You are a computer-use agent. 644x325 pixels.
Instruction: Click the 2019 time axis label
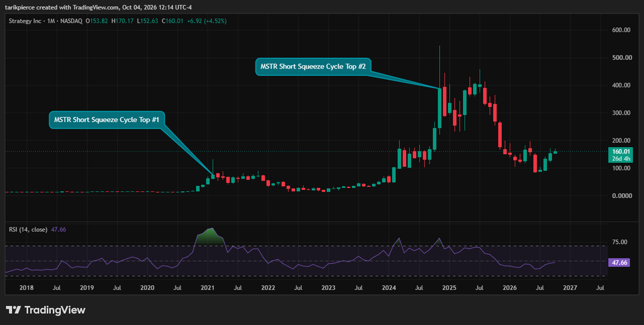(87, 288)
